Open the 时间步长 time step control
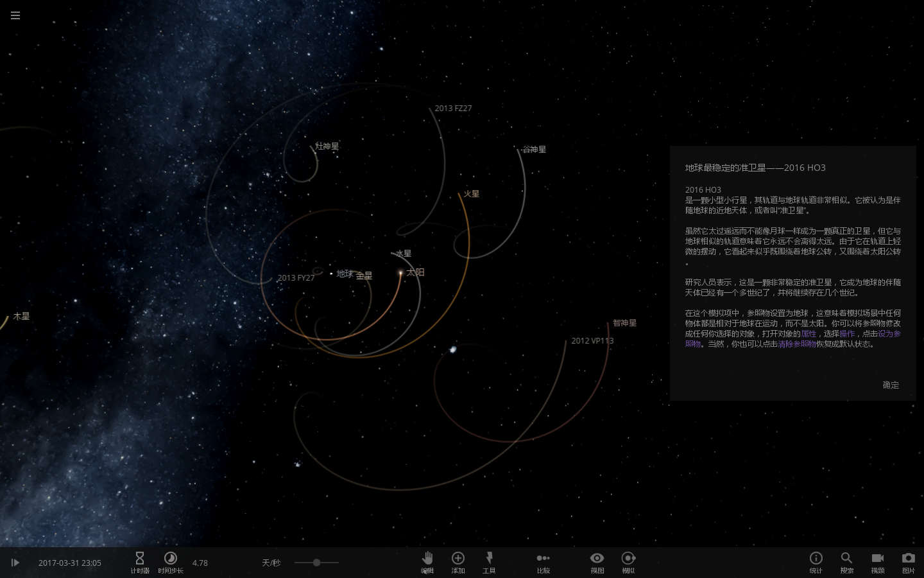 [x=171, y=562]
